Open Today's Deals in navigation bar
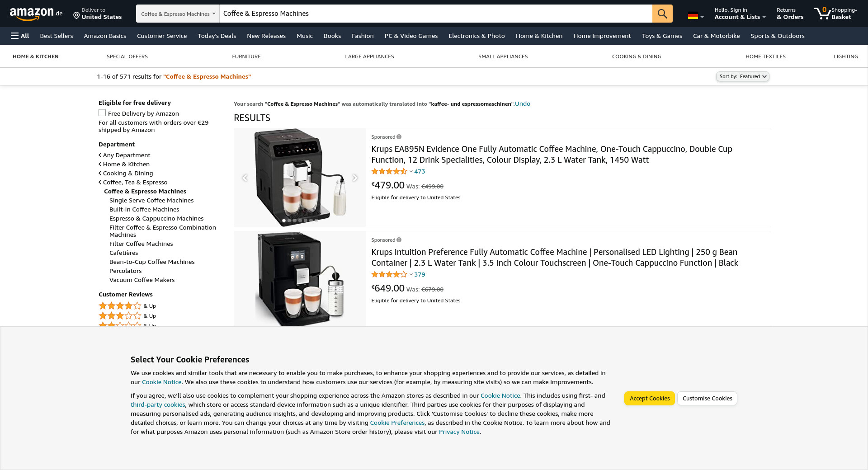This screenshot has width=868, height=470. click(x=217, y=36)
